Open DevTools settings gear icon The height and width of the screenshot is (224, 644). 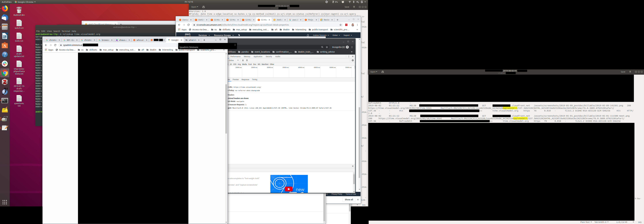point(353,60)
